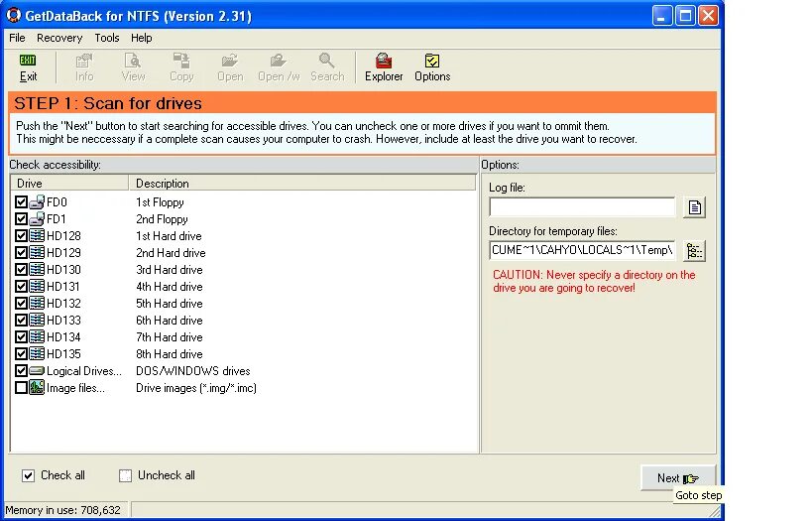
Task: Uncheck the HD130 drive checkbox
Action: click(21, 270)
